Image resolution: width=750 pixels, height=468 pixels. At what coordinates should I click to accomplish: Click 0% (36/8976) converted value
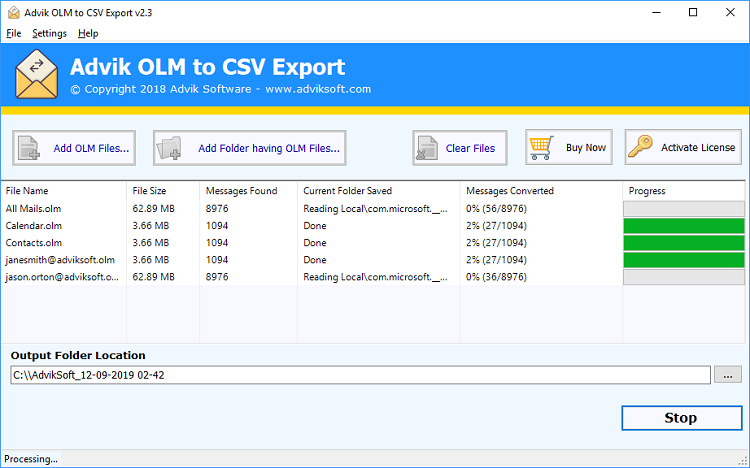(496, 277)
